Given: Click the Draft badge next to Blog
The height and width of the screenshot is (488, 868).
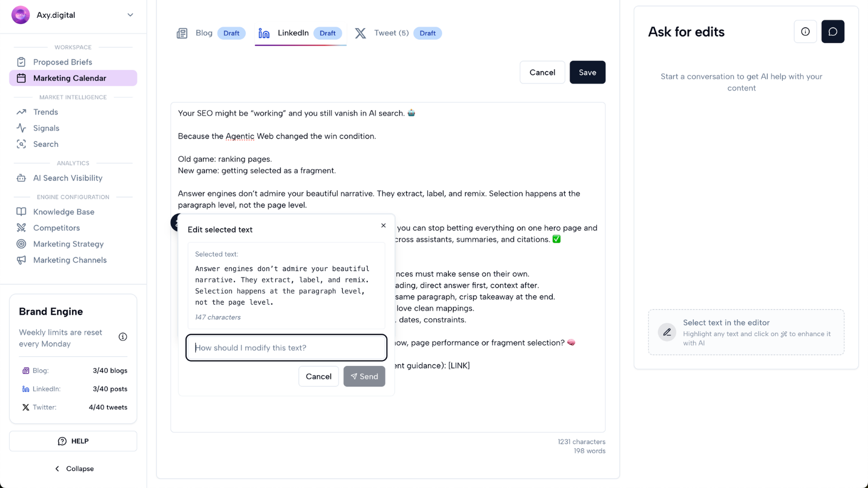Looking at the screenshot, I should point(231,33).
